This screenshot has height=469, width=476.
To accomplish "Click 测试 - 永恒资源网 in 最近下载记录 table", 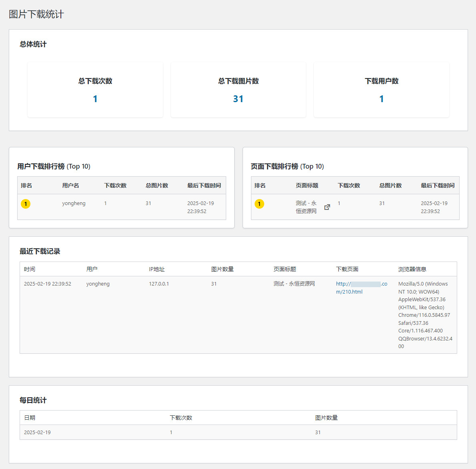I will (x=294, y=284).
